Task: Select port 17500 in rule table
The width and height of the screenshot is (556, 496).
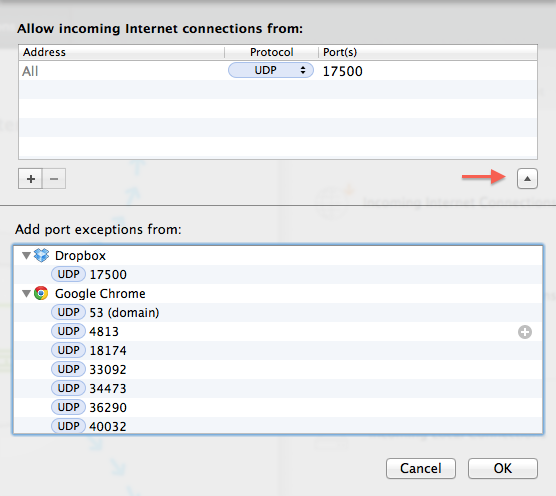Action: pyautogui.click(x=343, y=71)
